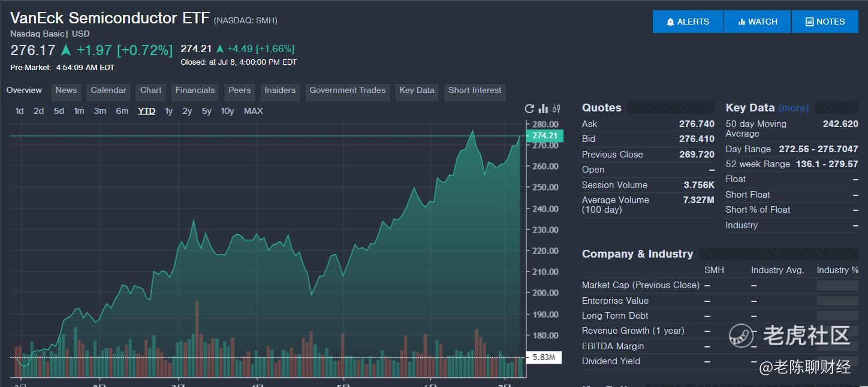Click the ALERTS bell button
Image resolution: width=868 pixels, height=387 pixels.
[x=688, y=22]
